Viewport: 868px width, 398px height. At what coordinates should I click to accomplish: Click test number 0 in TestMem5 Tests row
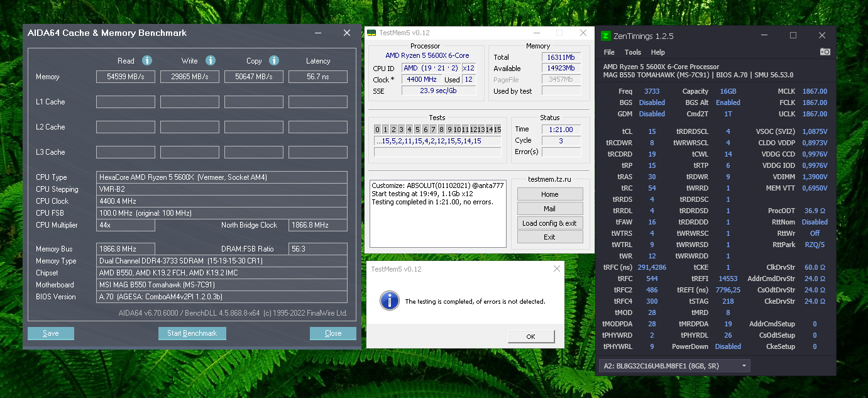point(377,130)
